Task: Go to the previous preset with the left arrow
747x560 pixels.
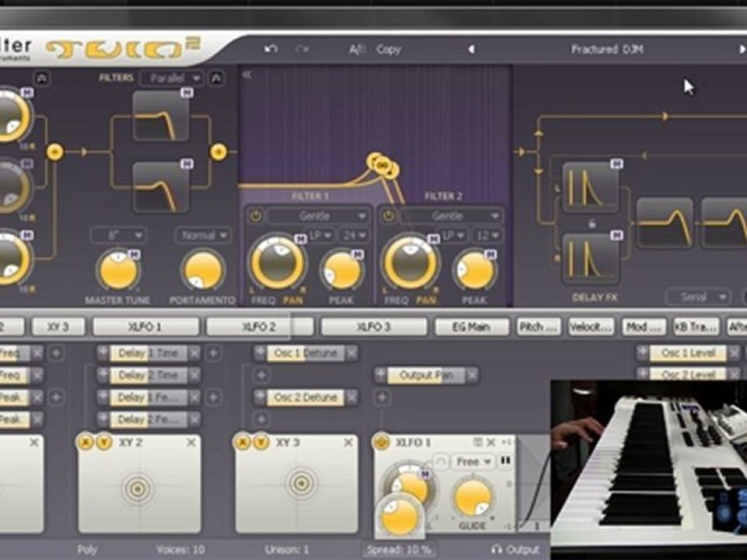Action: point(472,49)
